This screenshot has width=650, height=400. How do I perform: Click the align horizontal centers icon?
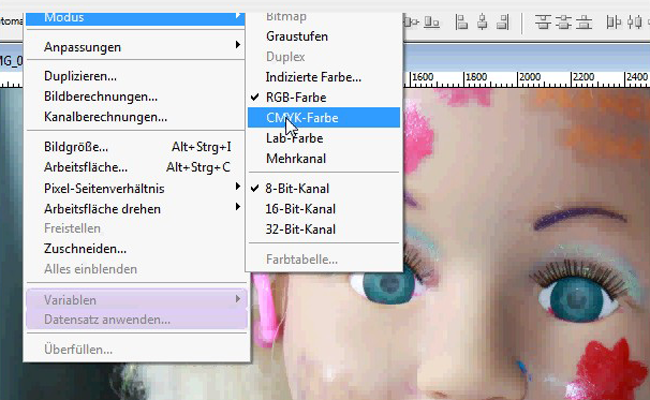coord(482,22)
